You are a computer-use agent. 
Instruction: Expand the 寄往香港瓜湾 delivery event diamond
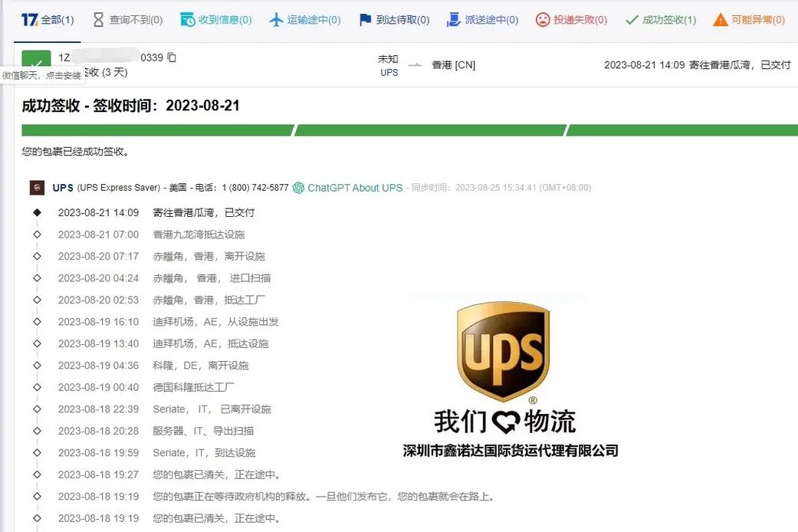38,212
